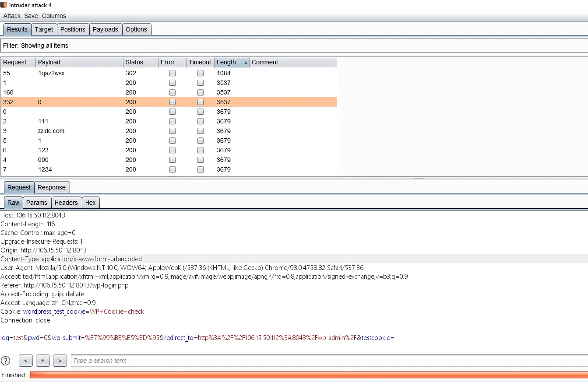Sort results by the Status column header

(x=141, y=62)
